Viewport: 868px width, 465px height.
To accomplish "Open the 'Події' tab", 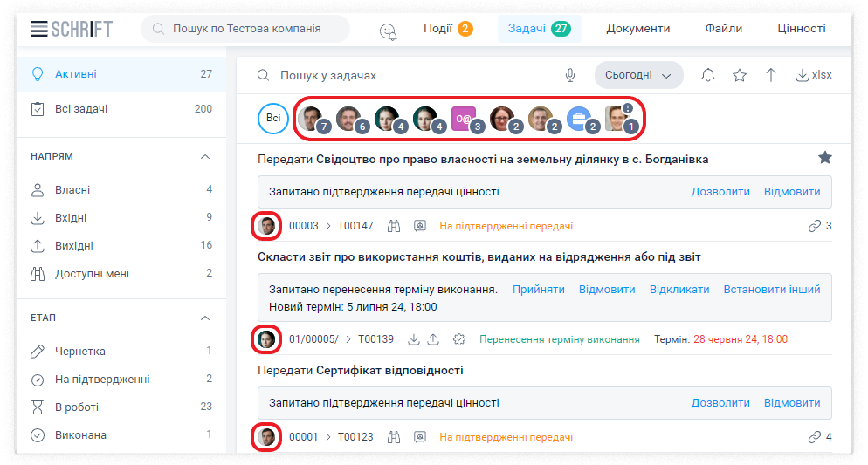I will (x=447, y=29).
